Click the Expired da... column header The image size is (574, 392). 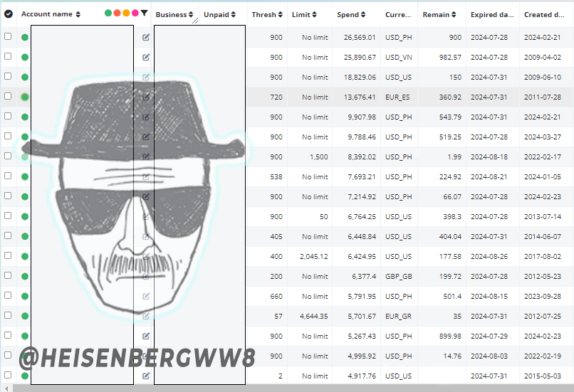492,15
